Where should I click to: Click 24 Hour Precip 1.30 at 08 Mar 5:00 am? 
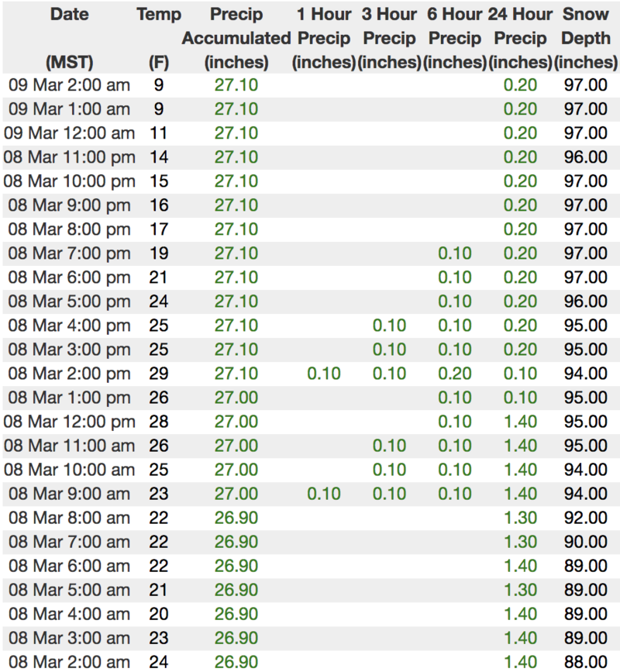[520, 590]
